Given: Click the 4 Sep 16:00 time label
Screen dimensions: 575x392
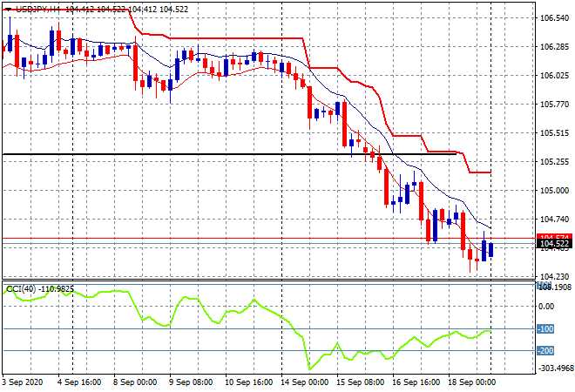Looking at the screenshot, I should point(79,382).
